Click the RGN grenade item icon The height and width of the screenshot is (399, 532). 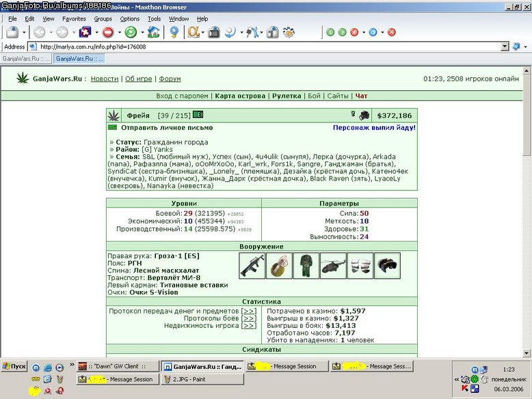(x=279, y=266)
